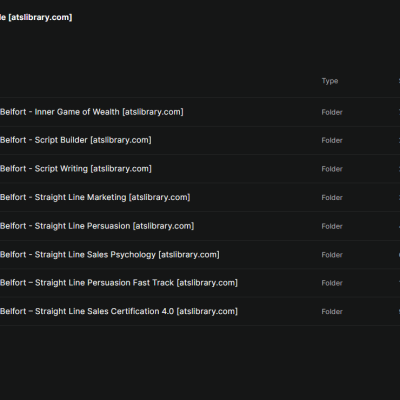
Task: Click the [atslibrary.com] page title heading
Action: point(36,17)
